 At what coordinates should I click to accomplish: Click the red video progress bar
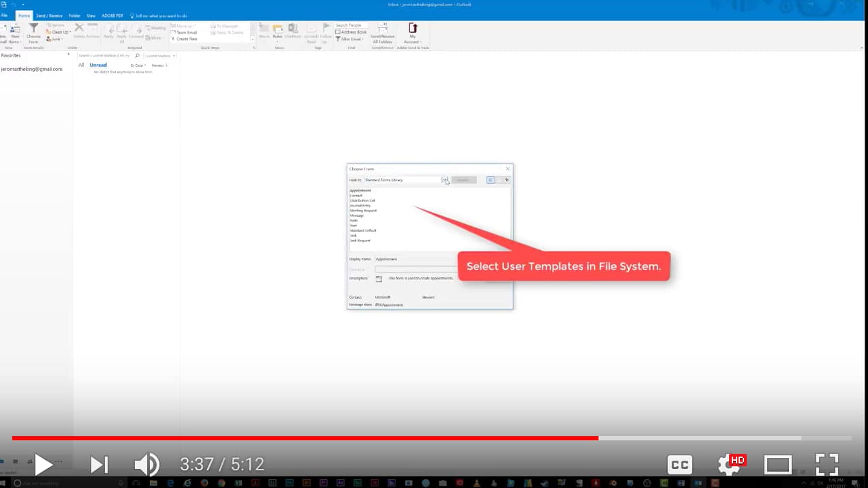(300, 438)
